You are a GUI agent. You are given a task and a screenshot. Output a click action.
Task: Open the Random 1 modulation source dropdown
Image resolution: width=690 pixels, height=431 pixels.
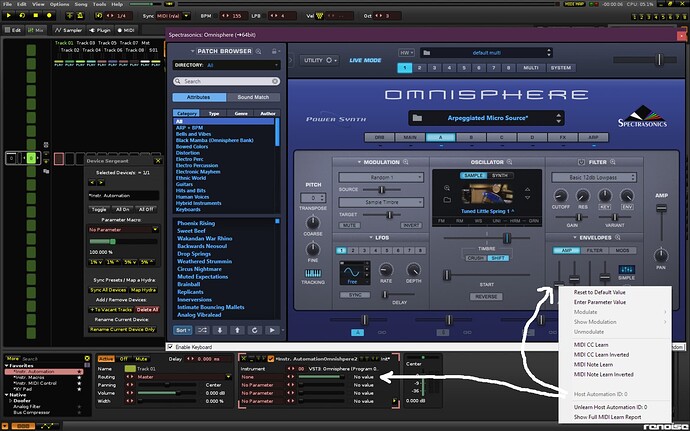pyautogui.click(x=381, y=177)
